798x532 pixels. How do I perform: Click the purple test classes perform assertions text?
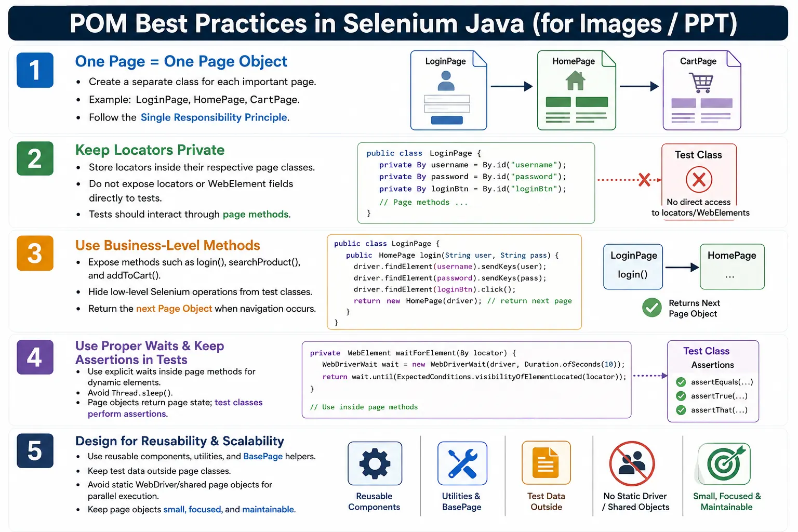[175, 408]
